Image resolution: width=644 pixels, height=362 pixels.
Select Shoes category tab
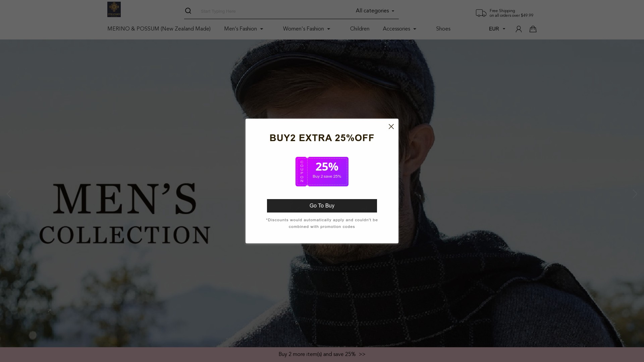tap(443, 29)
